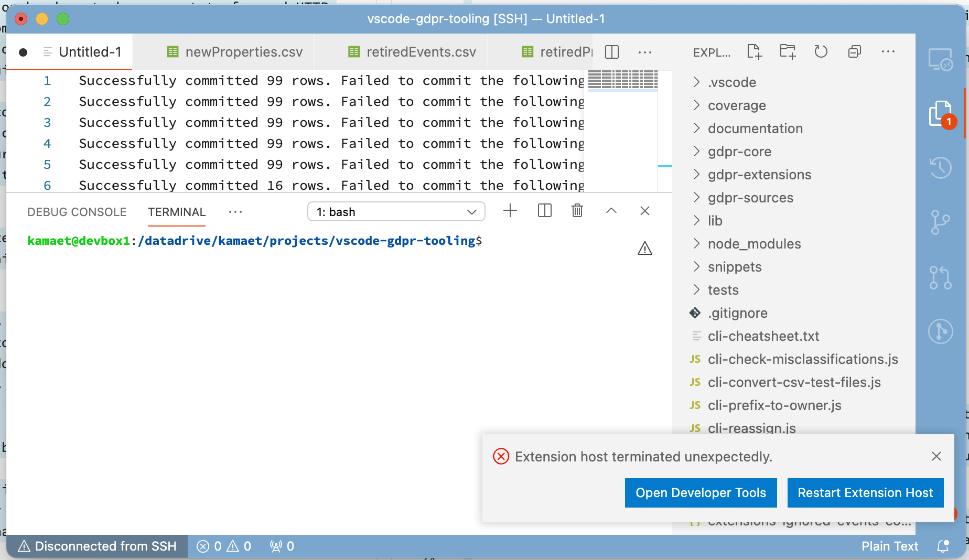
Task: Open the bash terminal selector dropdown
Action: [396, 212]
